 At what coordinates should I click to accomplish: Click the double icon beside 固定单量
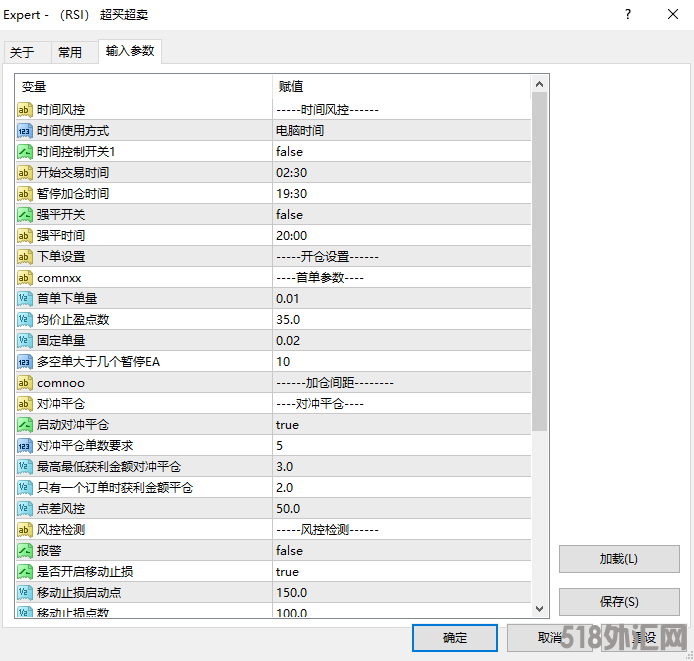pyautogui.click(x=25, y=340)
